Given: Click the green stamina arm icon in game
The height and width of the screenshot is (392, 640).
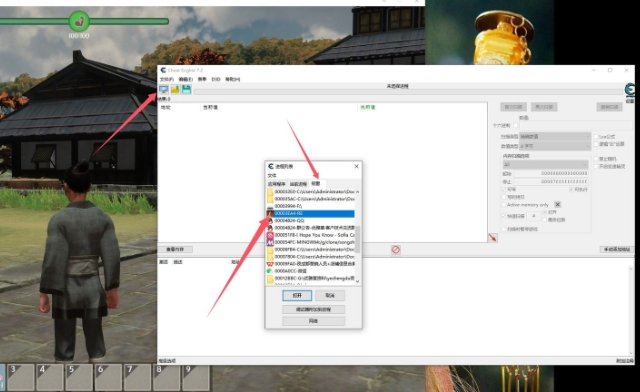Looking at the screenshot, I should pyautogui.click(x=79, y=21).
